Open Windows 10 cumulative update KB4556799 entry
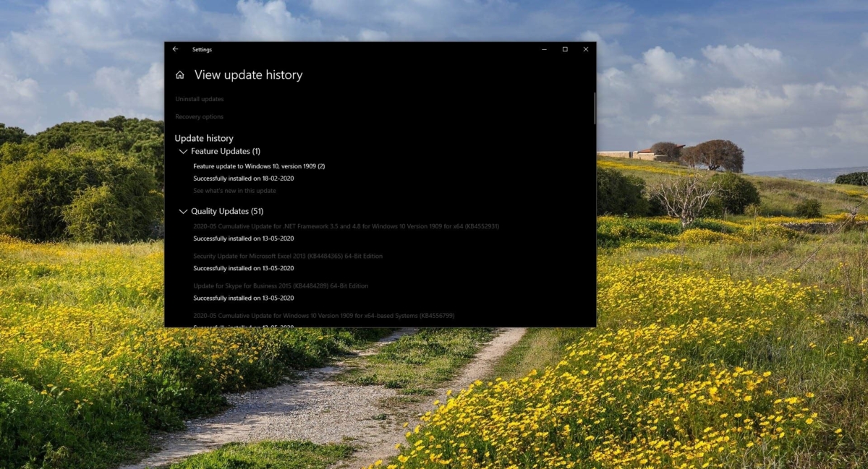Image resolution: width=868 pixels, height=469 pixels. click(323, 316)
